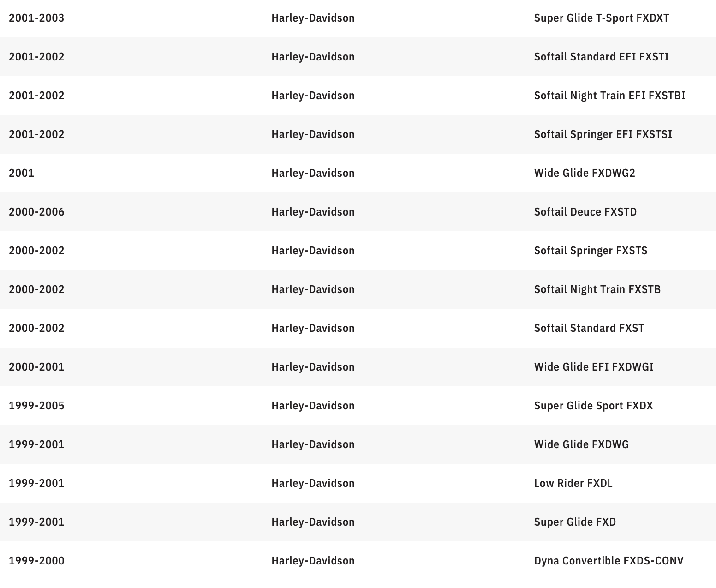Click Softail Night Train EFI FXSTBI model

click(x=609, y=96)
